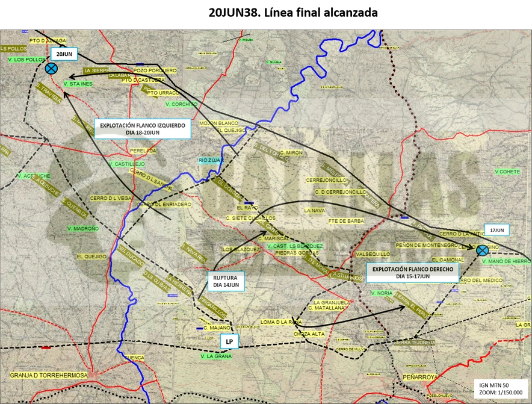Click the crossed-circle marker beside the 20JUN label
This screenshot has height=404, width=532.
pos(51,69)
